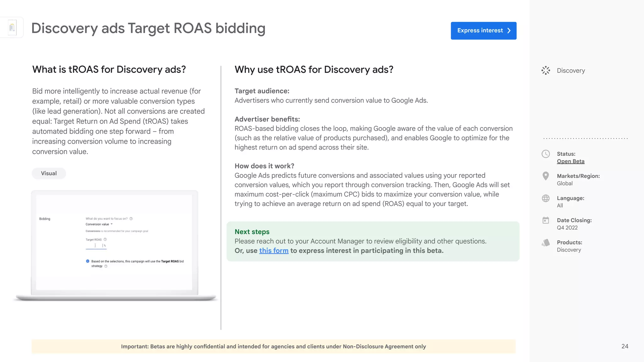Click the 'Next steps' green heading
Image resolution: width=644 pixels, height=362 pixels.
[252, 232]
